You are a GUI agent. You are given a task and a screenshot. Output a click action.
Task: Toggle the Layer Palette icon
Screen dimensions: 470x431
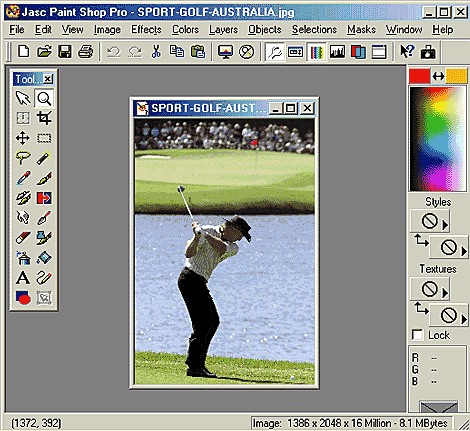coord(358,52)
